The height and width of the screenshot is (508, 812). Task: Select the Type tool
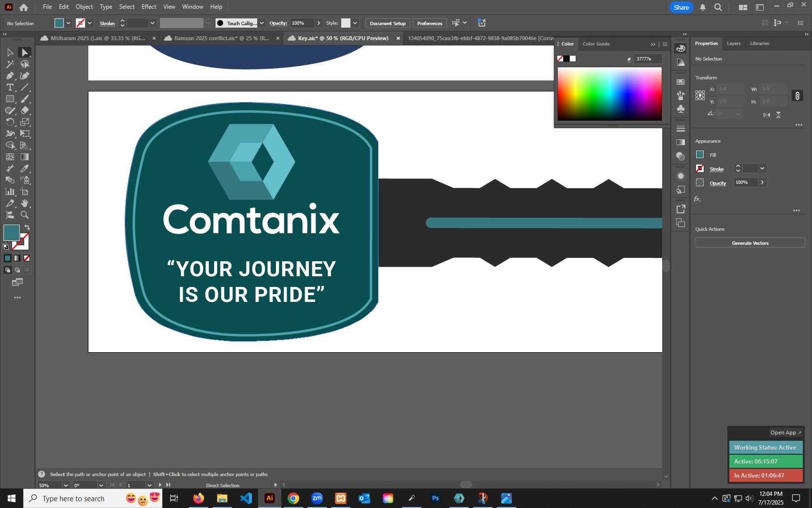point(10,87)
